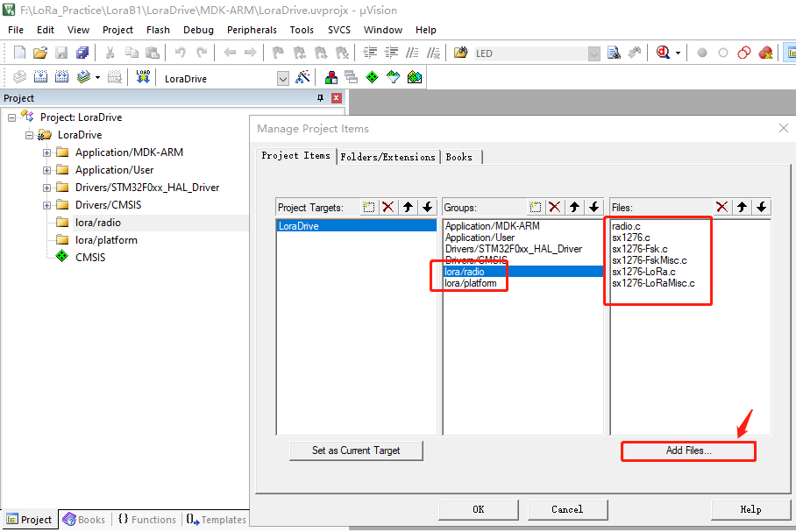Click the new group icon beside Groups
Screen dimensions: 796x532
pos(535,207)
